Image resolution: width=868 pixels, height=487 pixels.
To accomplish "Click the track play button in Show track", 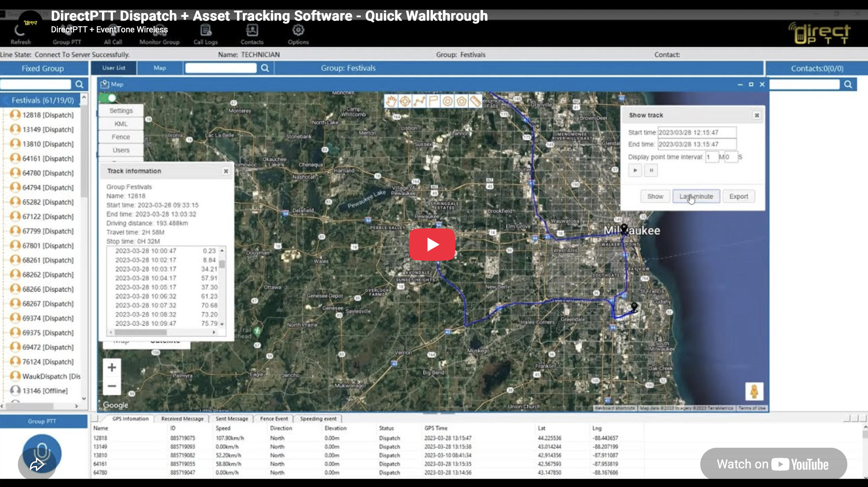I will pos(635,170).
